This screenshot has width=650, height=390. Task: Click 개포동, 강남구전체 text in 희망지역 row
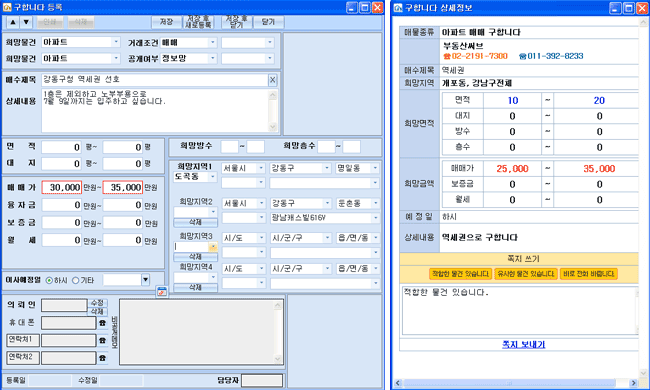[477, 83]
